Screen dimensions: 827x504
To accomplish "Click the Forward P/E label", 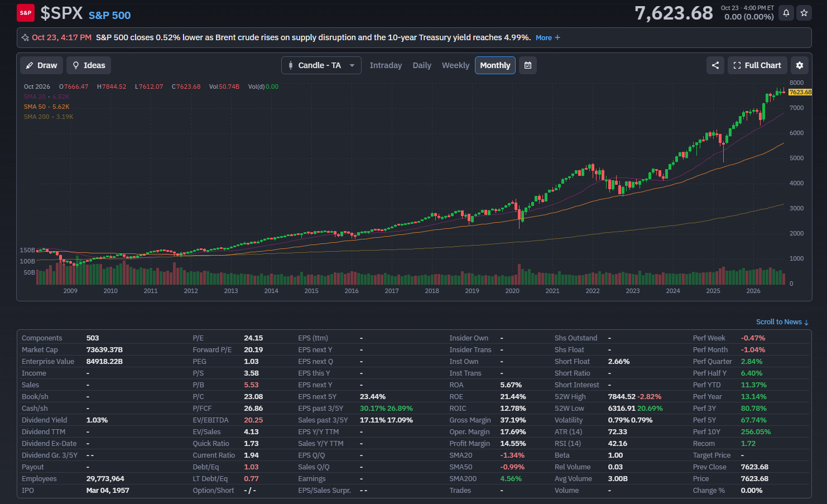I will pyautogui.click(x=212, y=350).
